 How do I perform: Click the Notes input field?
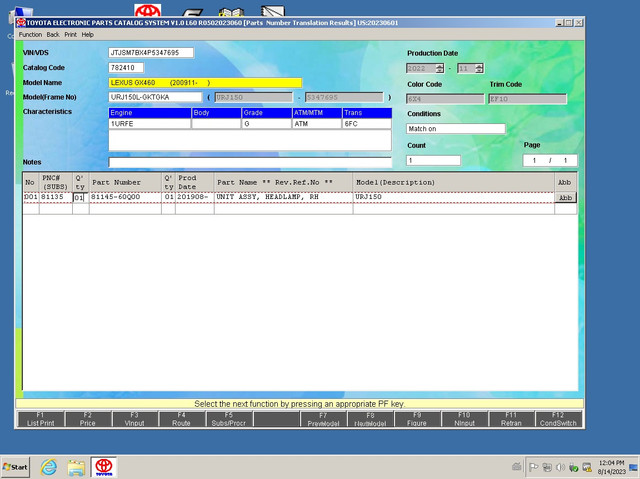click(250, 162)
